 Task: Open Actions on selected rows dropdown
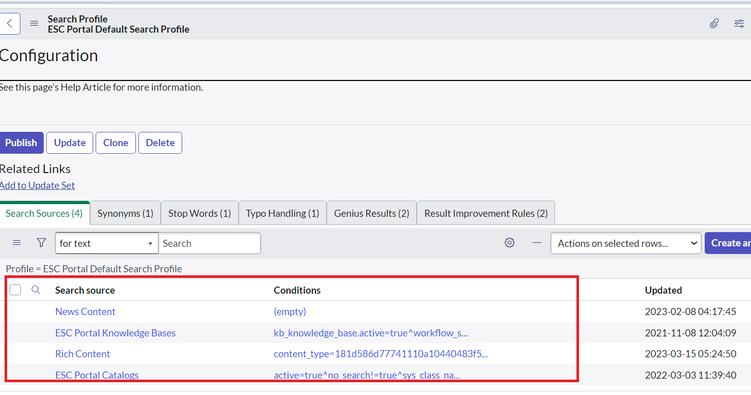[626, 243]
